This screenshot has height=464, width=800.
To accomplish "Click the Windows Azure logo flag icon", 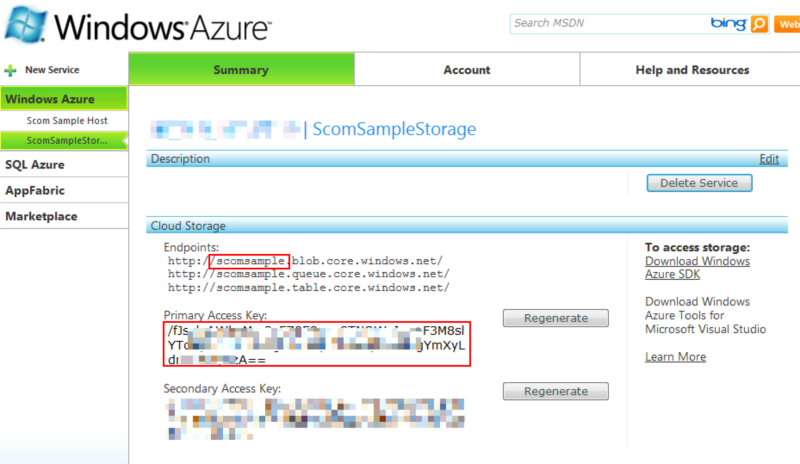I will (26, 25).
